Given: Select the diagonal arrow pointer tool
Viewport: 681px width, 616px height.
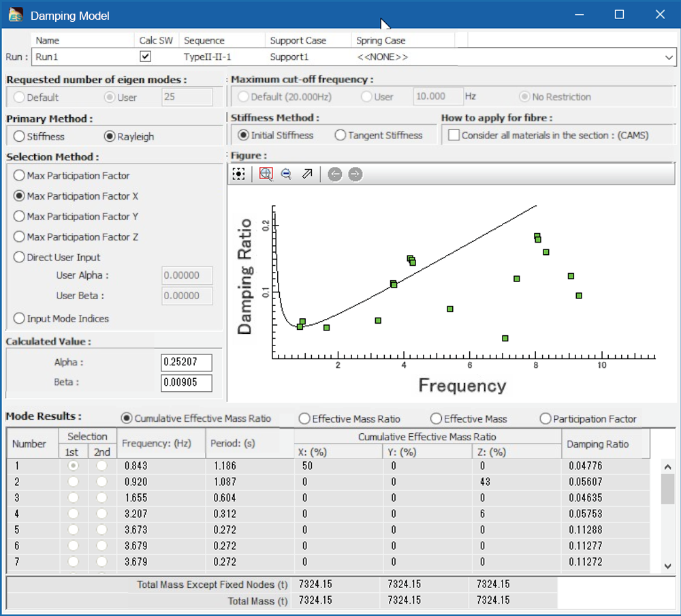Looking at the screenshot, I should [x=307, y=174].
